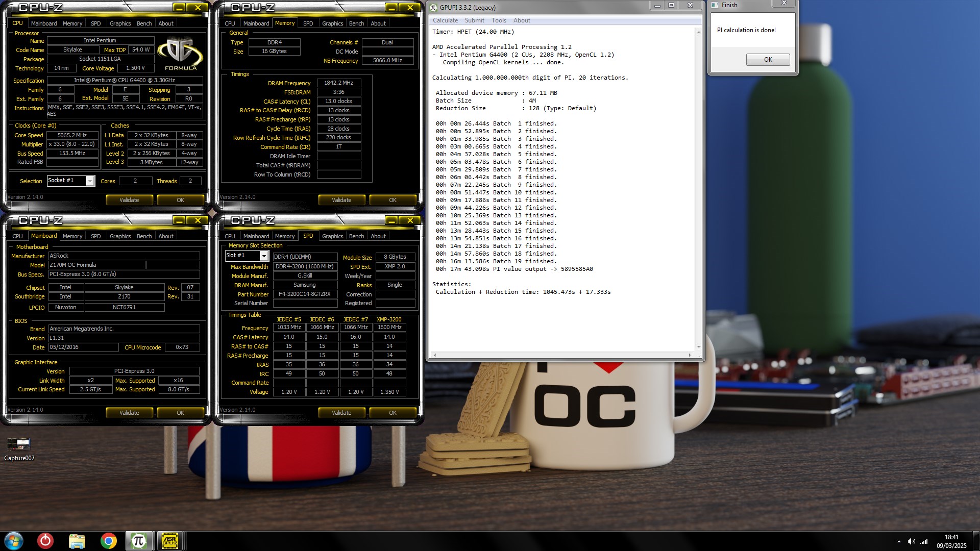Click the CAS# Latency 13.0 clocks value
The width and height of the screenshot is (980, 551).
[x=338, y=101]
